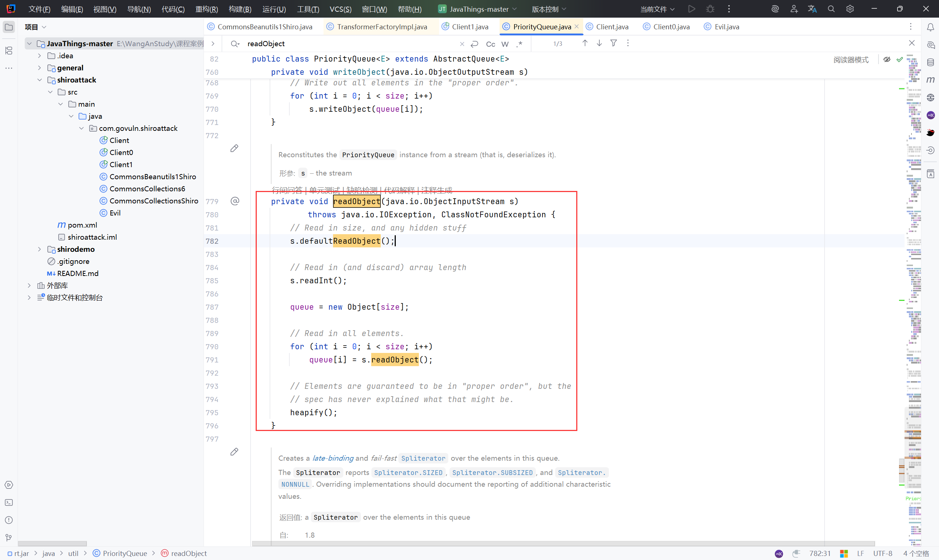The image size is (939, 560).
Task: Open the Structure tool window icon
Action: (9, 51)
